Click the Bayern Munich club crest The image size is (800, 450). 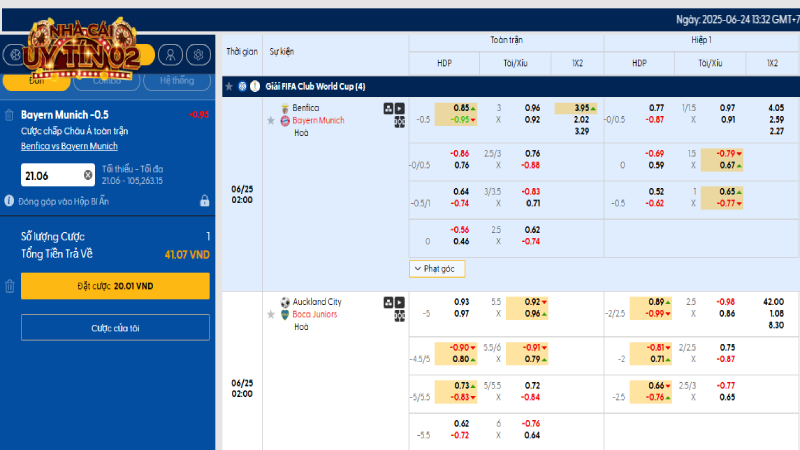pos(285,121)
